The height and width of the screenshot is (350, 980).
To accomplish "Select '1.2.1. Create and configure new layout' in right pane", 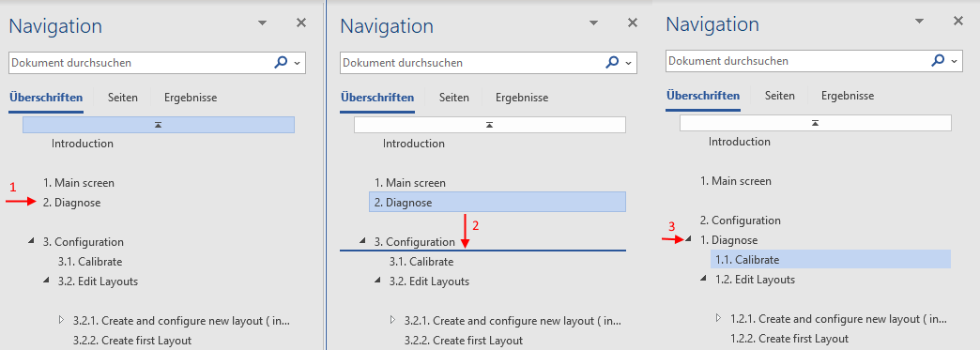I will coord(838,319).
